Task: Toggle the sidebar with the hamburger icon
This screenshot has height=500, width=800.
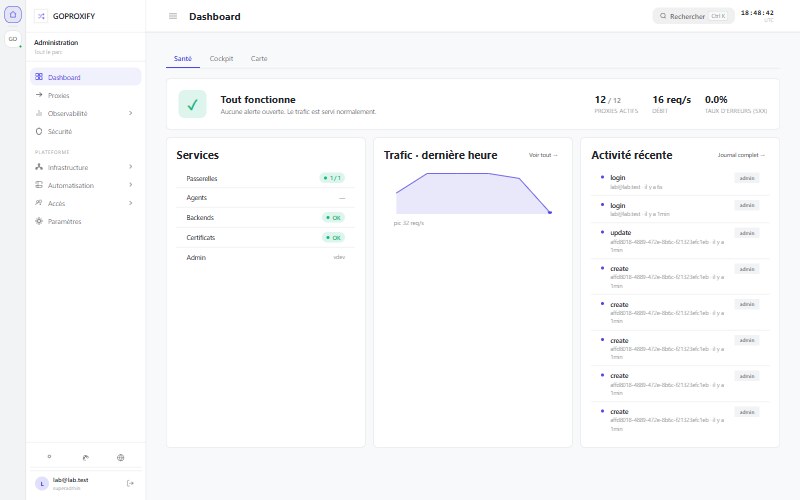Action: tap(173, 16)
